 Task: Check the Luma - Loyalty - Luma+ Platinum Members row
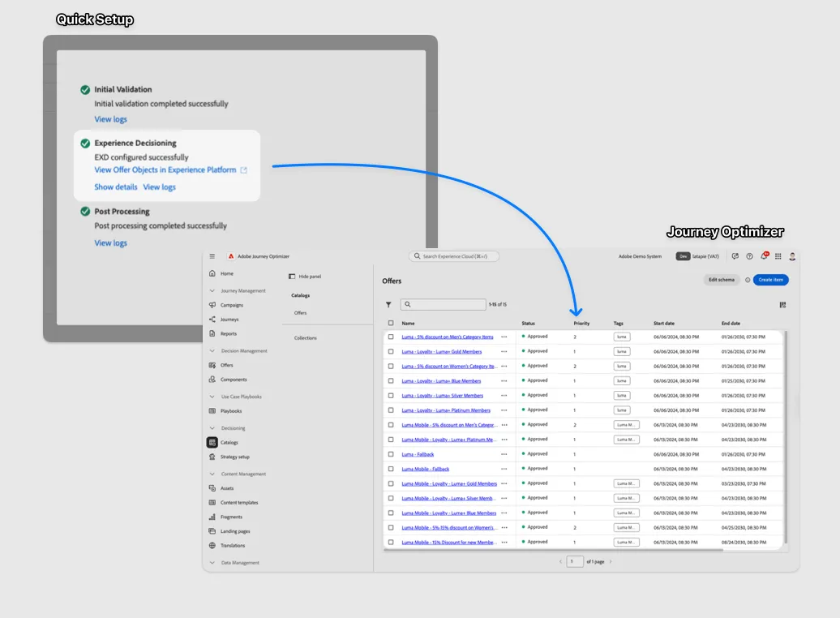391,410
